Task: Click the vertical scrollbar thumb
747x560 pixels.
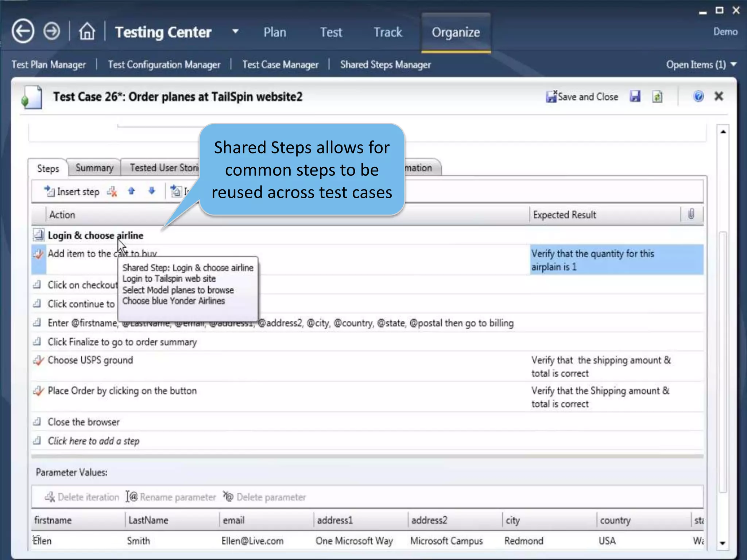Action: (x=723, y=362)
